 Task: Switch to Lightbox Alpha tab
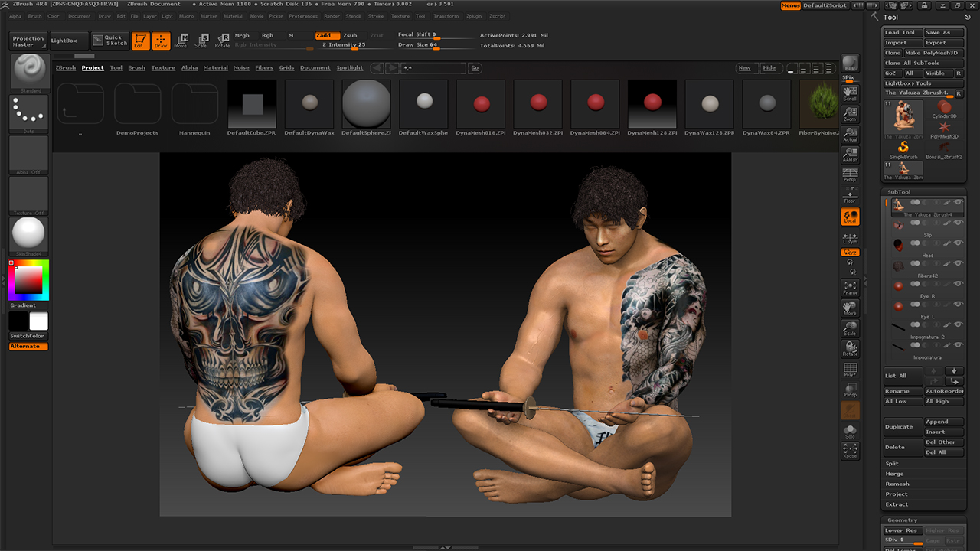pos(189,67)
